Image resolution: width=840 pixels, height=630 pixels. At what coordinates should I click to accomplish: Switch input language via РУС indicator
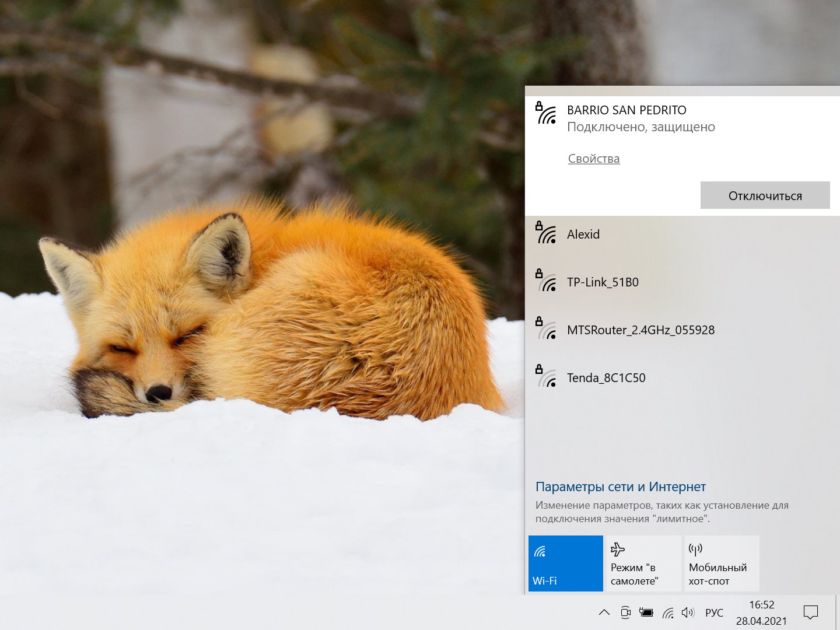coord(714,612)
